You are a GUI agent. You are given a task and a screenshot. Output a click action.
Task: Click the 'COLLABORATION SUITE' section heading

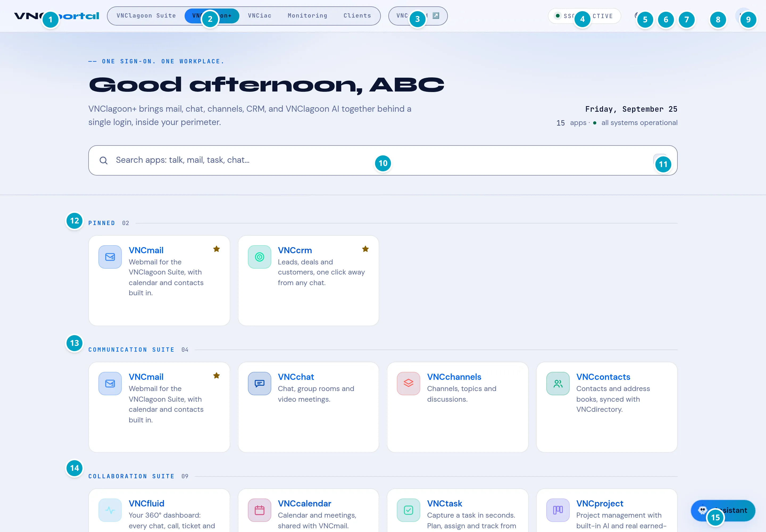[x=131, y=476]
